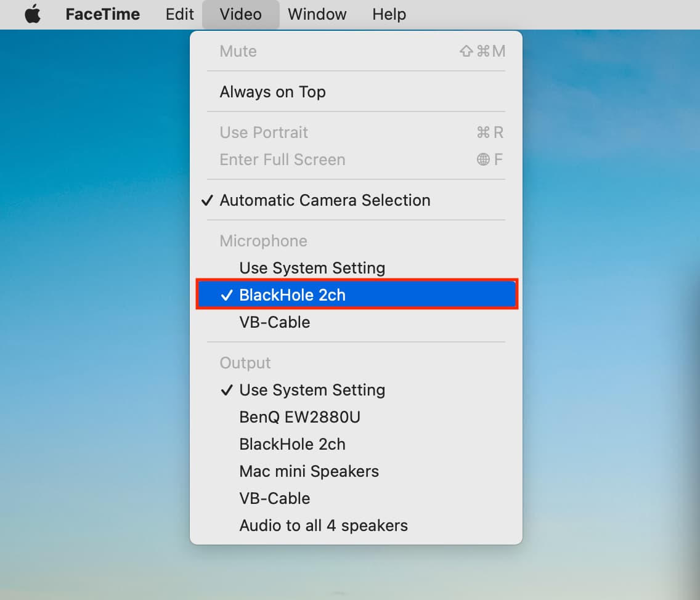The image size is (700, 600).
Task: Toggle Automatic Camera Selection checkmark
Action: coord(356,200)
